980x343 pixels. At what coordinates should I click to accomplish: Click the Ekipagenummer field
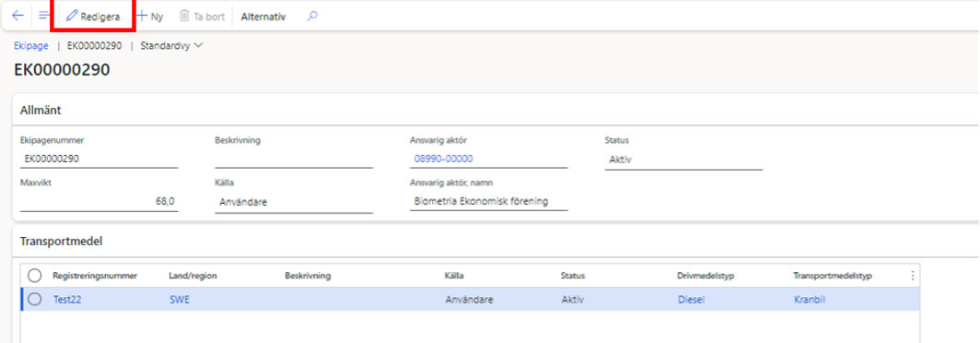tap(99, 159)
